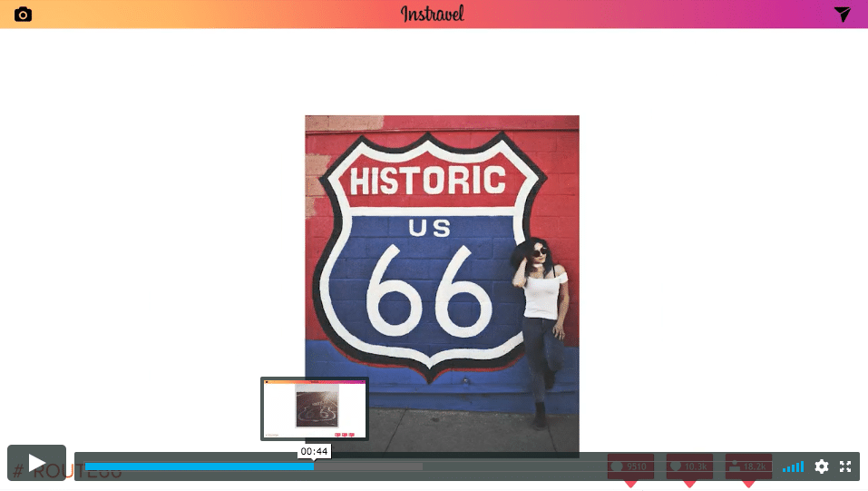Seek to the start of the progress bar
The width and height of the screenshot is (868, 491).
[x=87, y=466]
